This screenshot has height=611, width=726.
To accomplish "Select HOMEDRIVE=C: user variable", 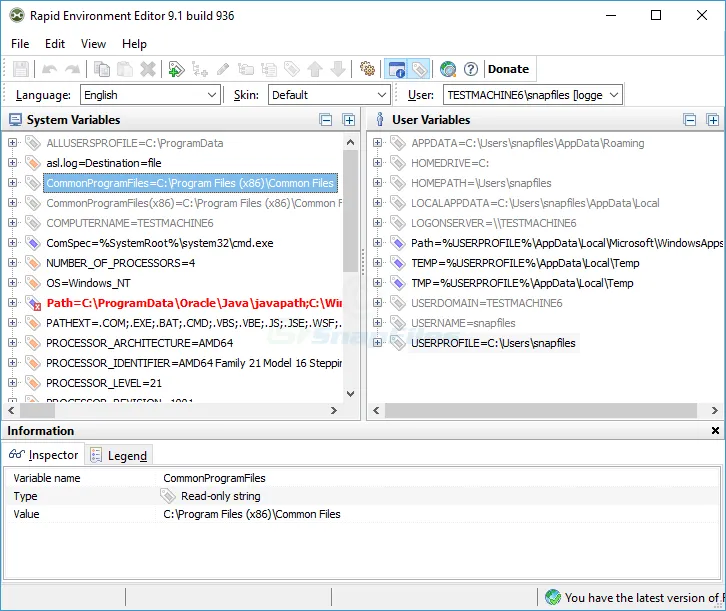I will (x=450, y=163).
